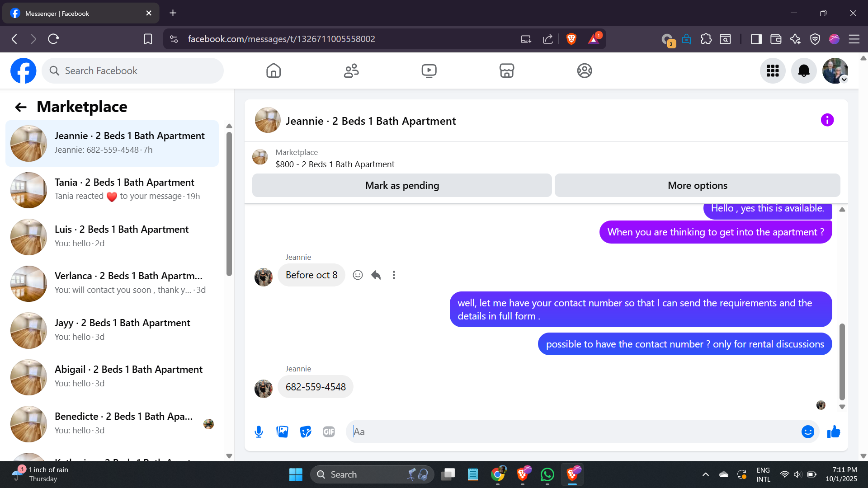This screenshot has height=488, width=868.
Task: Open the $800 - 2 Beds 1 Bath Apartment listing link
Action: click(335, 164)
